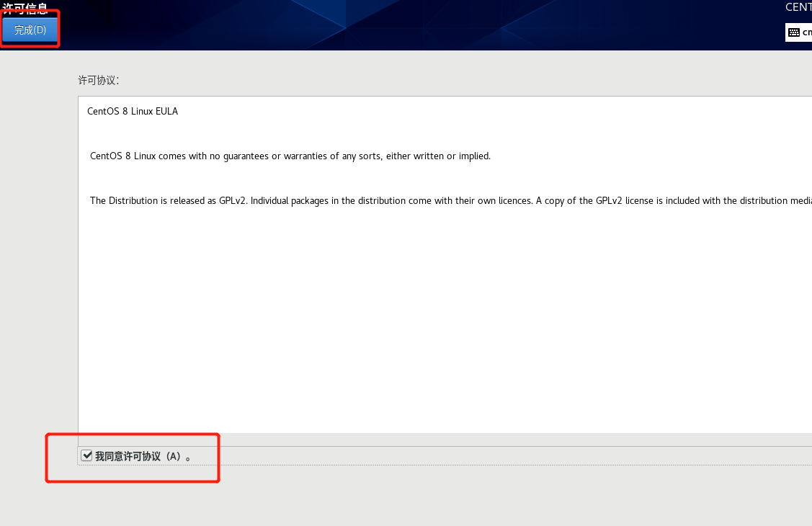Toggle the license agreement acceptance checkbox
The image size is (812, 526).
pos(87,455)
